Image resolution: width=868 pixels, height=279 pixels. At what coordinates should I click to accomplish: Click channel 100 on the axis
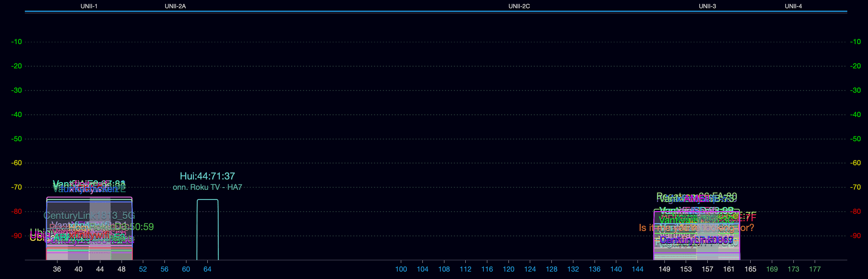(401, 269)
